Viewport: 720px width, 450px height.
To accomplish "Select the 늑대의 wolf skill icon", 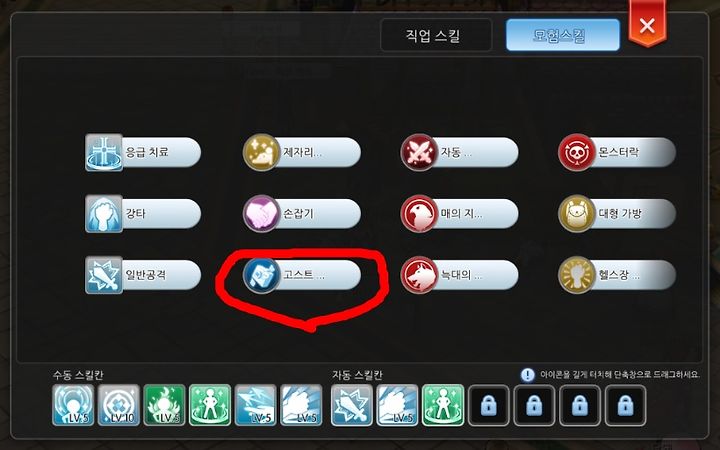I will (x=419, y=275).
